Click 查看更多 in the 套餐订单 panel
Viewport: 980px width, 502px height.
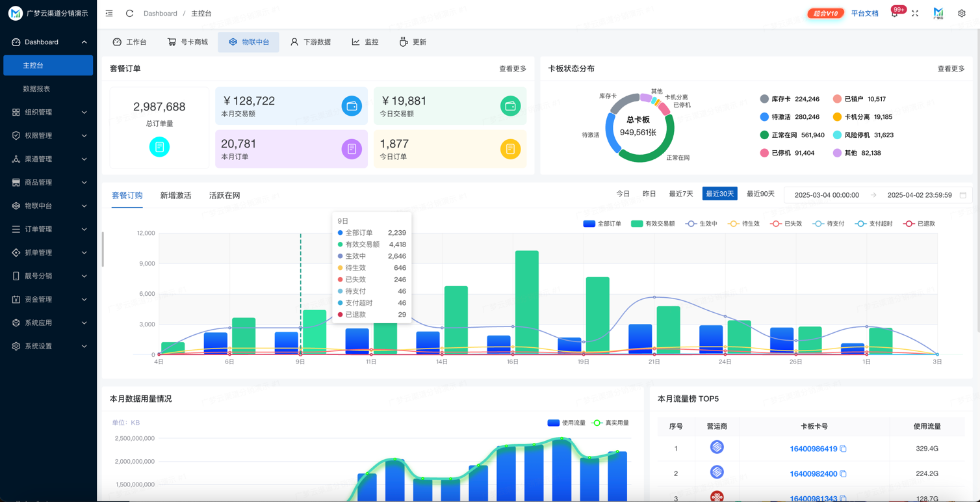513,68
